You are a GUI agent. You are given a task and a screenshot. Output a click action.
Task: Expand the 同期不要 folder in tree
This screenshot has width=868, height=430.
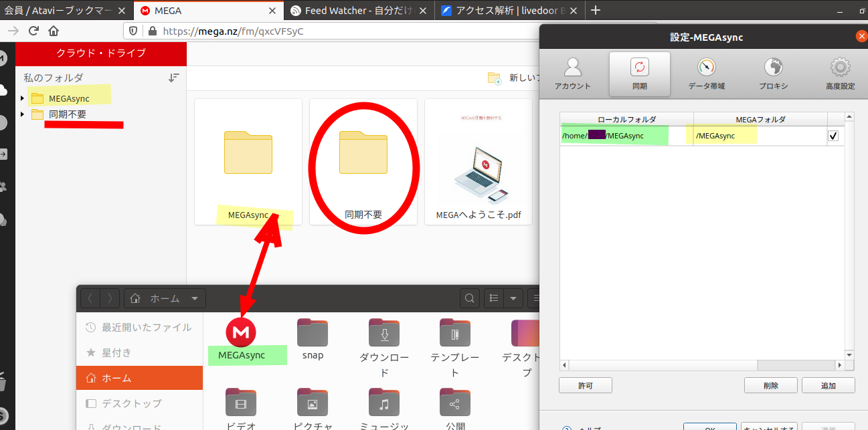click(22, 114)
